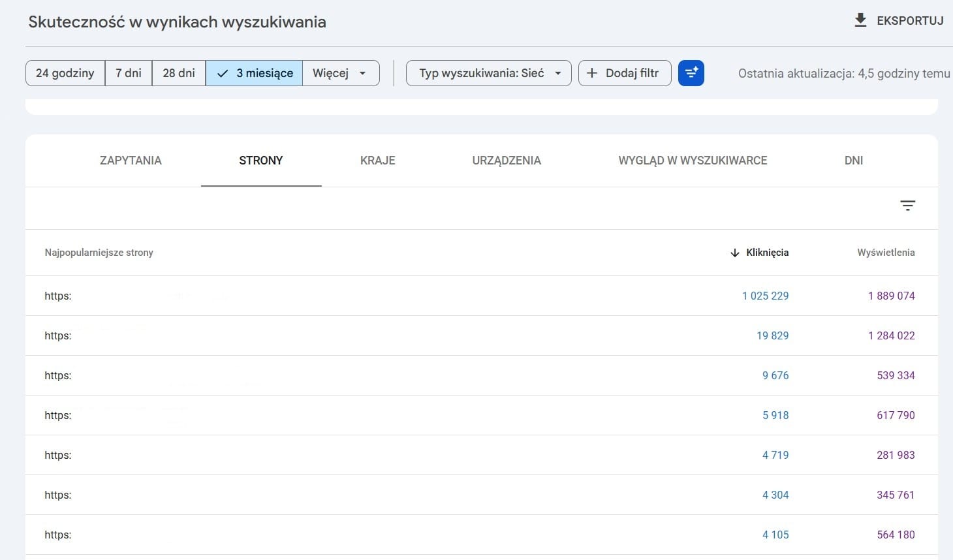Image resolution: width=953 pixels, height=560 pixels.
Task: Sort by the Wyświetlenia column header
Action: pyautogui.click(x=886, y=253)
